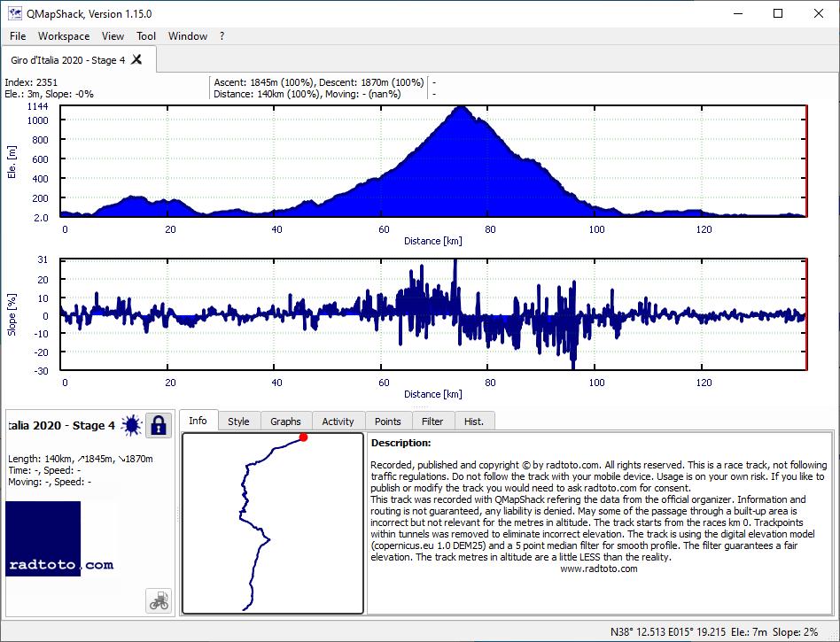840x642 pixels.
Task: Switch to the Points tab
Action: tap(388, 422)
